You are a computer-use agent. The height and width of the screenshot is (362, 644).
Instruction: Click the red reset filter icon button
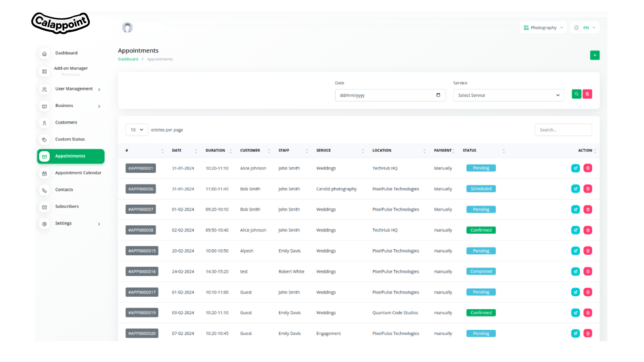(x=587, y=94)
